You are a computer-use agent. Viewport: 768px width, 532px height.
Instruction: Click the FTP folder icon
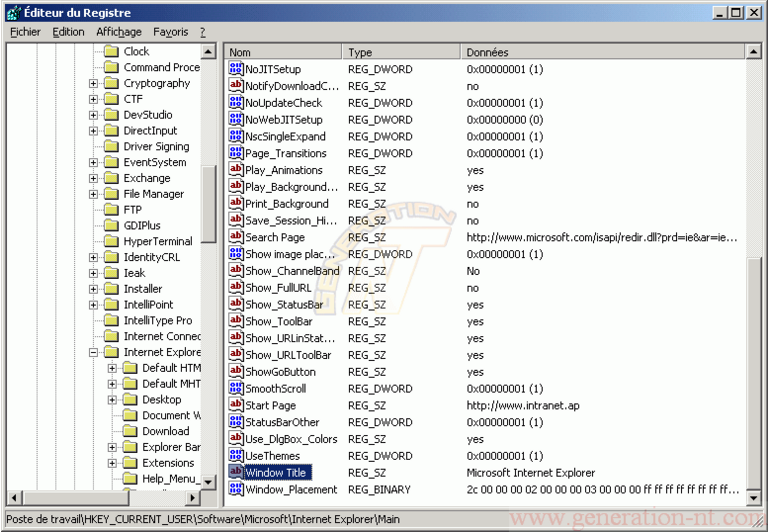coord(112,210)
